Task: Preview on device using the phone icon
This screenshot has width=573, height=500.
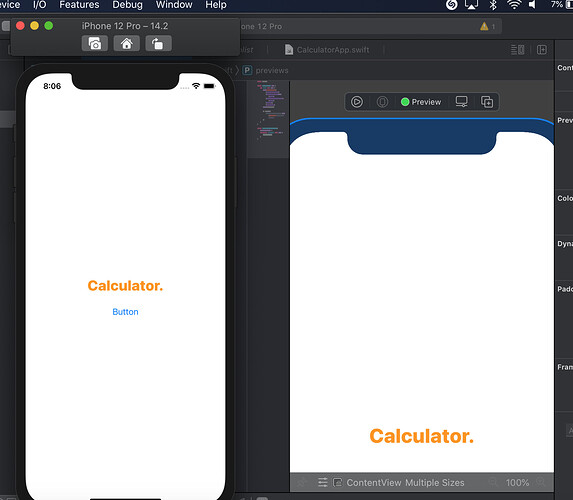Action: 382,102
